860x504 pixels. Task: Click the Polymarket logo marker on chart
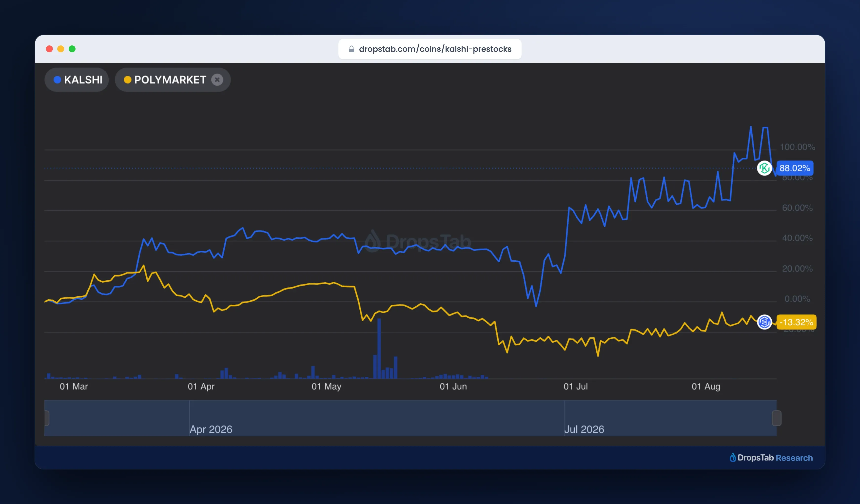[764, 322]
